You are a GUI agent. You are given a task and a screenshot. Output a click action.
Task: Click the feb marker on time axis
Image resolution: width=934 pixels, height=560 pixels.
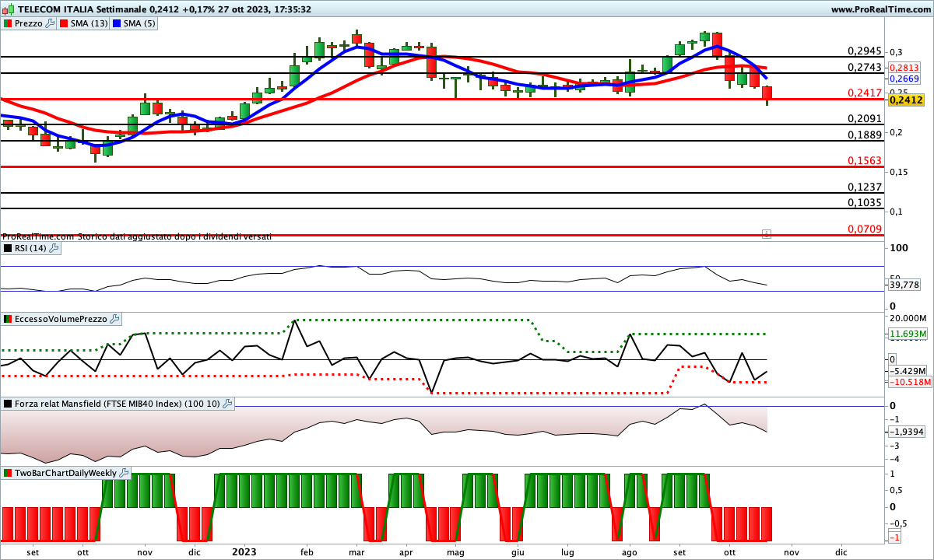[307, 551]
